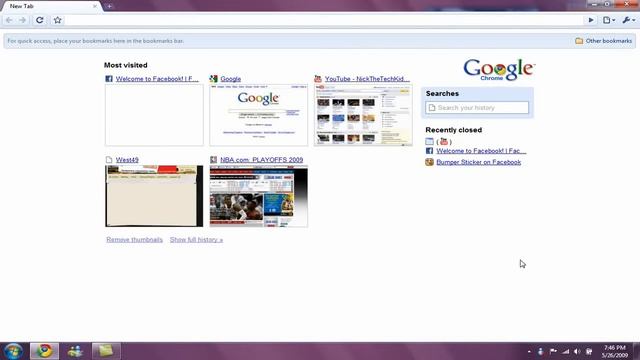Close the New Tab tab

[x=95, y=6]
